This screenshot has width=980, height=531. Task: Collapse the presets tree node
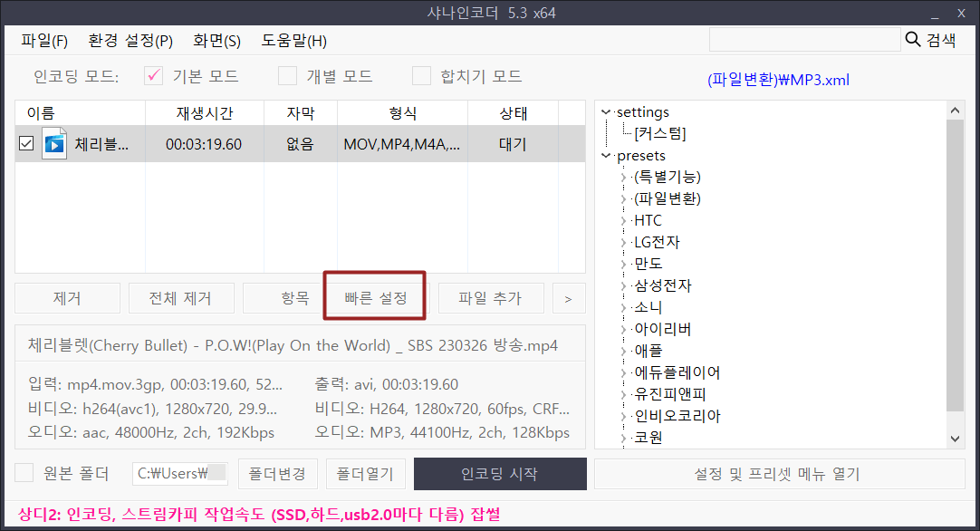pos(606,155)
